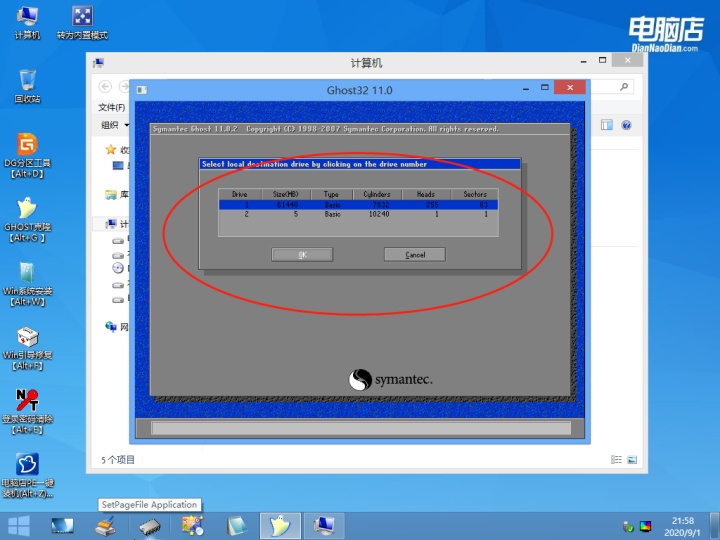Launch Win引导修复 desktop shortcut
This screenshot has width=720, height=540.
27,348
